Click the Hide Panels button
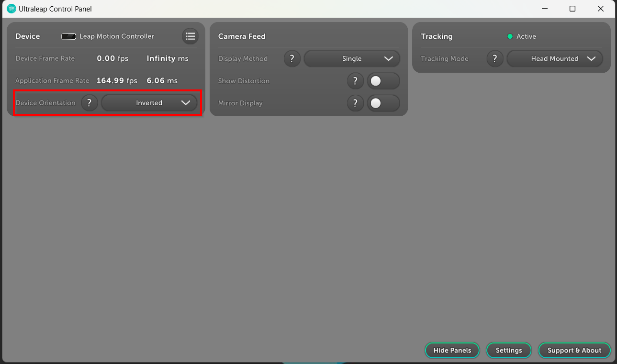Screen dimensions: 617x364 [x=452, y=351]
